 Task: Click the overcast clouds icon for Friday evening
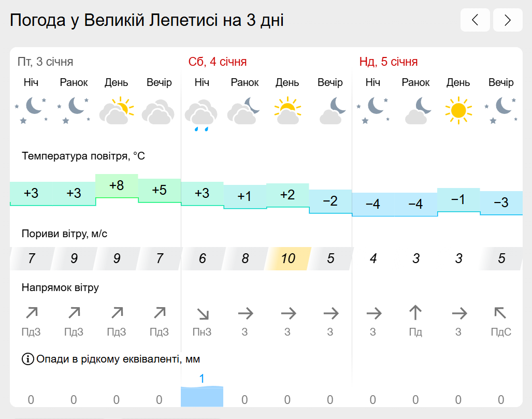[x=159, y=112]
